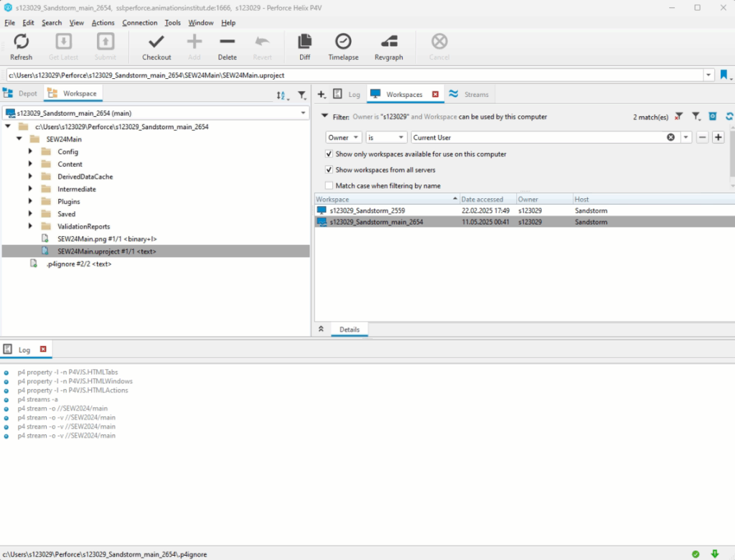Add another filter condition row
This screenshot has width=735, height=560.
coord(718,137)
